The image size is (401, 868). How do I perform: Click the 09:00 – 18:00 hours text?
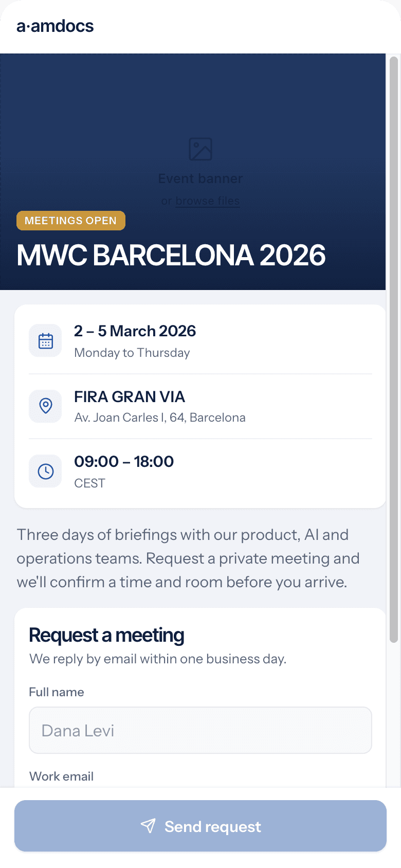click(x=124, y=461)
